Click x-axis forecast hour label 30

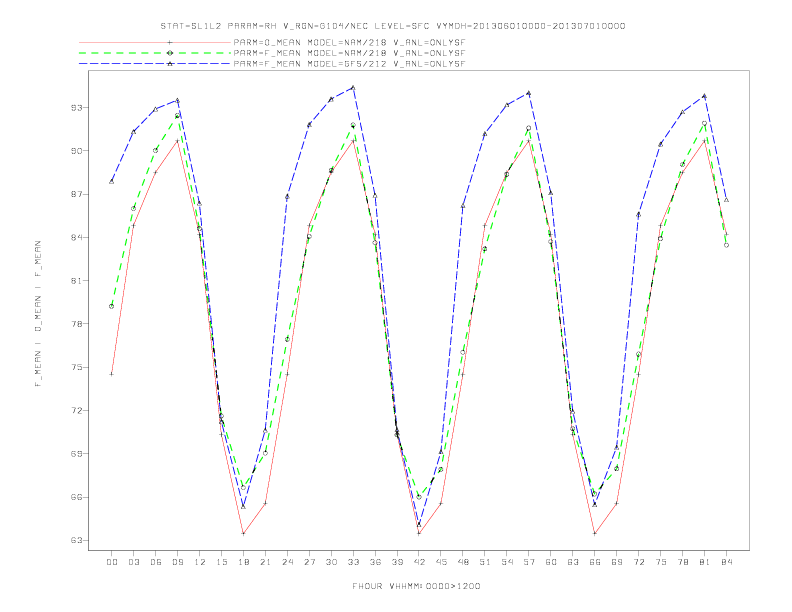[331, 562]
